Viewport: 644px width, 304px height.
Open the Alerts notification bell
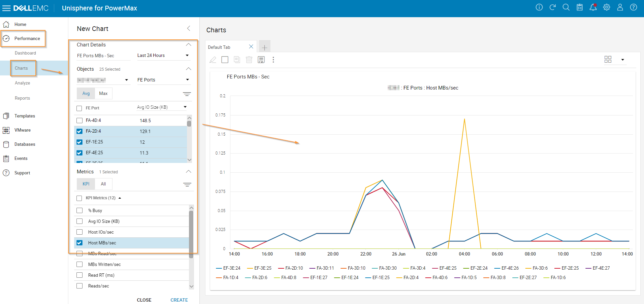click(593, 7)
